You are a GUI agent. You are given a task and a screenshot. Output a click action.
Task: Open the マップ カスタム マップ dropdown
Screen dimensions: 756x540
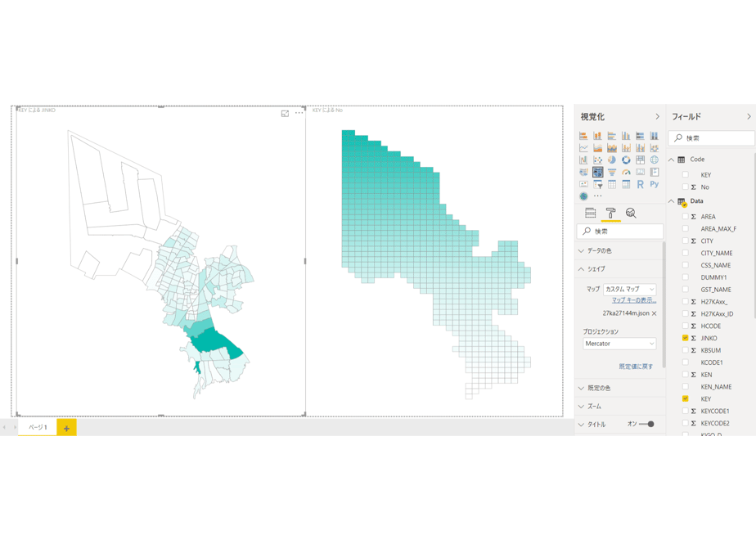click(x=630, y=290)
